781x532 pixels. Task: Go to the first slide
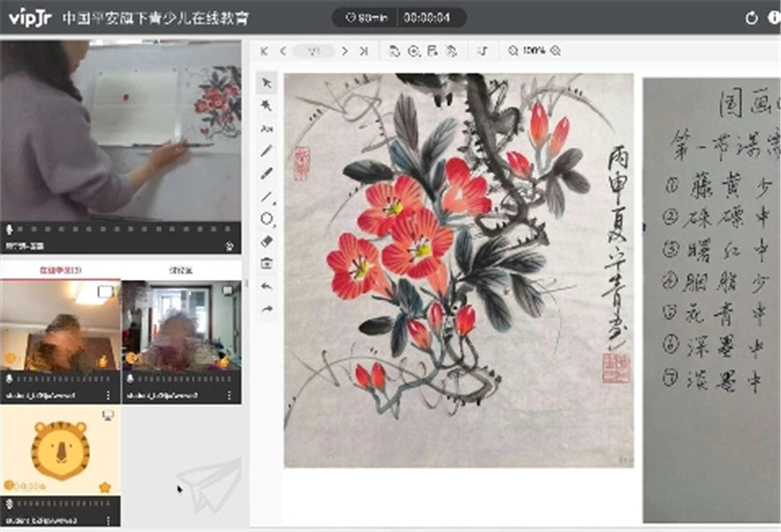click(265, 50)
